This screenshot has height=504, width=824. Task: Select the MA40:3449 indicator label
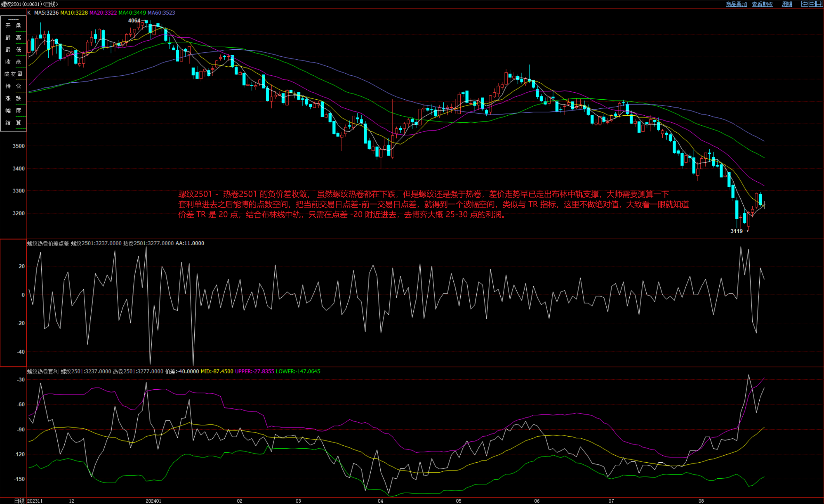132,13
